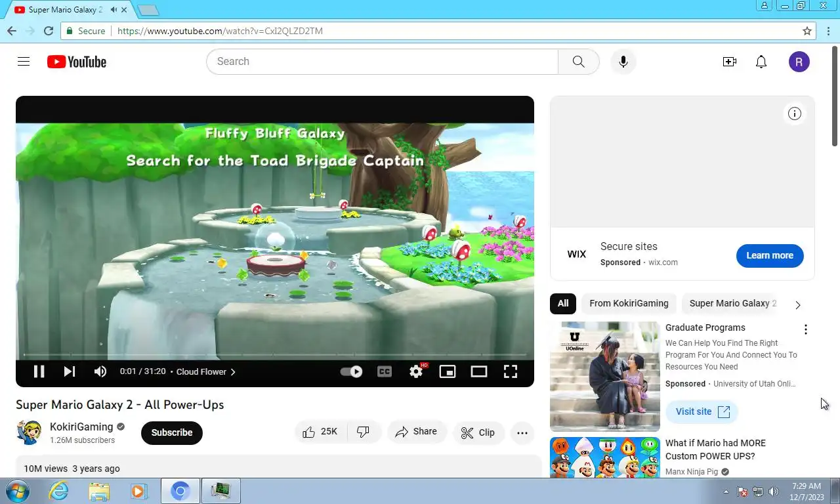Start voice search with the microphone
This screenshot has width=840, height=504.
tap(623, 62)
